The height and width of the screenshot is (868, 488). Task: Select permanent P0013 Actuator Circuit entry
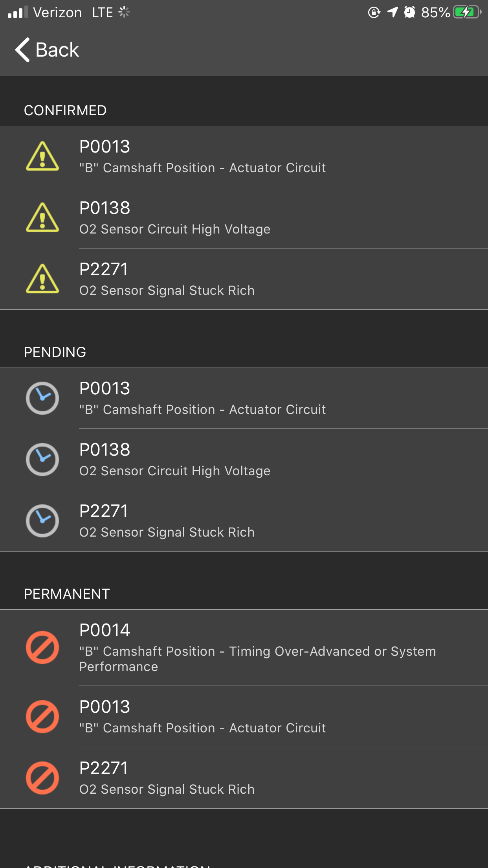(x=202, y=717)
